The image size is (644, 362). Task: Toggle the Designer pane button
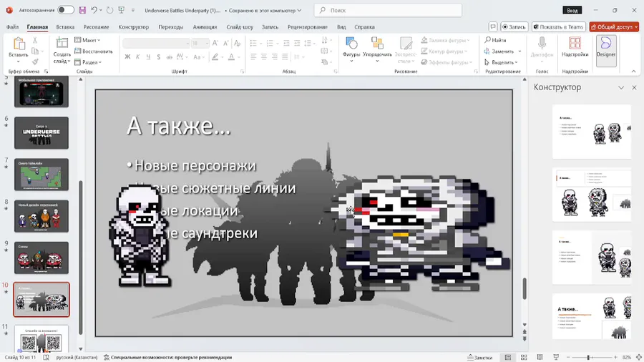(x=606, y=51)
